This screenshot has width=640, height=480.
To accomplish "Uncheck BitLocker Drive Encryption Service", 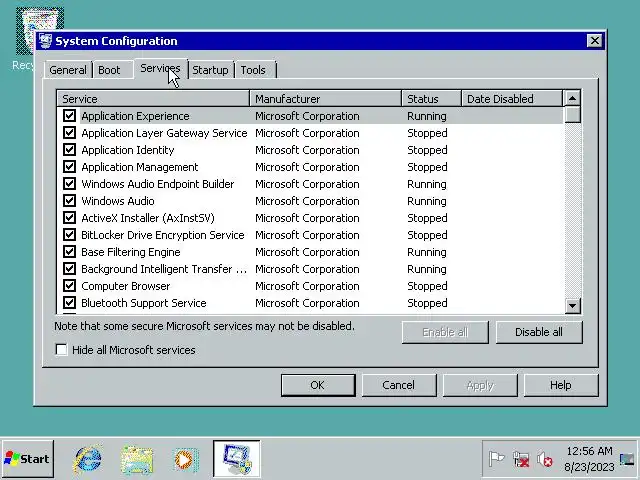I will pos(69,235).
